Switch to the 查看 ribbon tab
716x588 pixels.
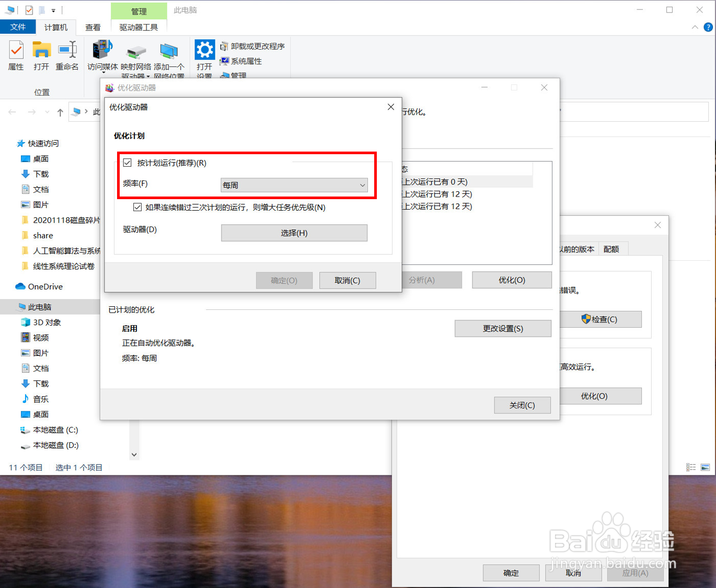tap(93, 27)
